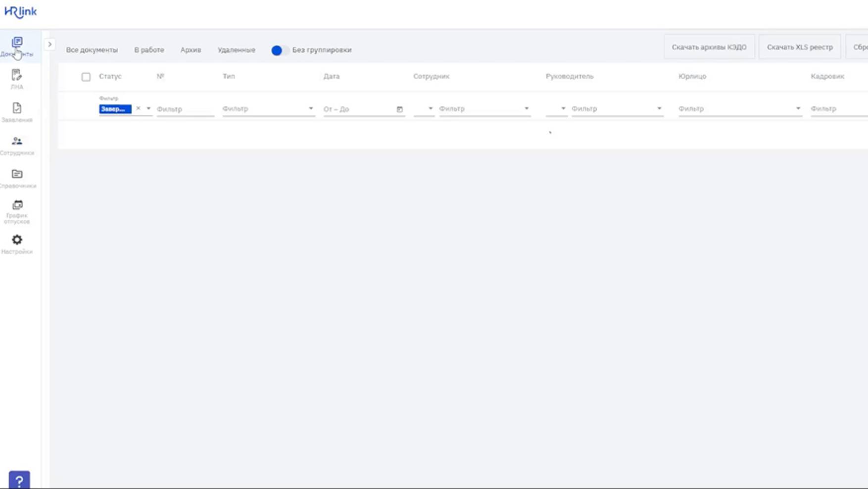
Task: Open the Тип filter dropdown
Action: 311,109
